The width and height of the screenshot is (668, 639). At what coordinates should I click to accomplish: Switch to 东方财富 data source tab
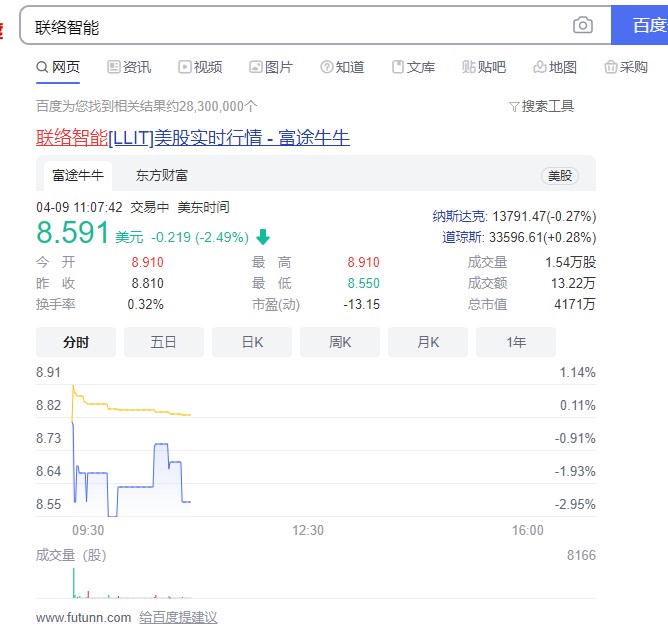162,175
